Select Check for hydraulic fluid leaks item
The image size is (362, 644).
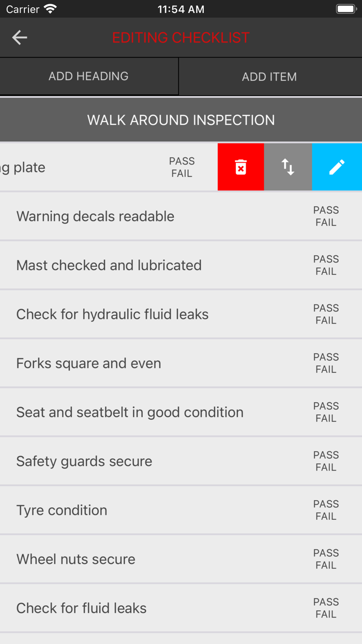coord(112,314)
